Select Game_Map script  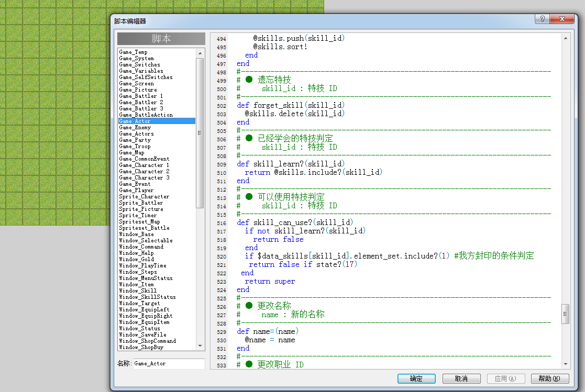click(157, 152)
